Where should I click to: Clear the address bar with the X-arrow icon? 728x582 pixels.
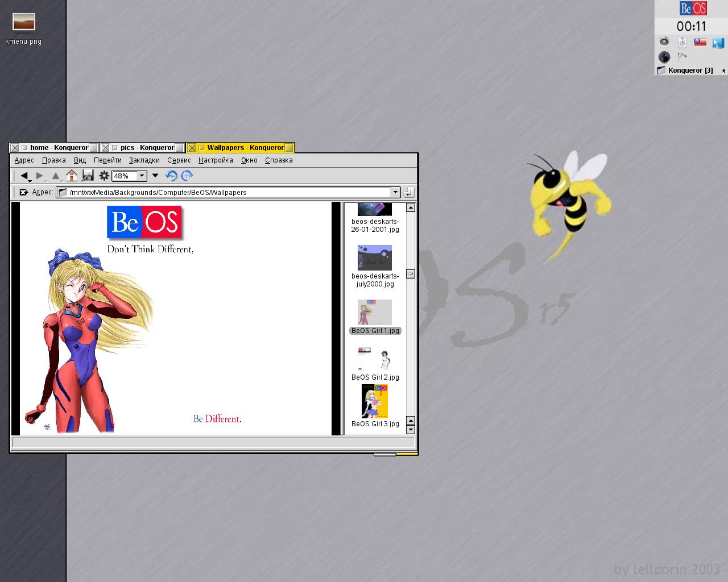24,192
